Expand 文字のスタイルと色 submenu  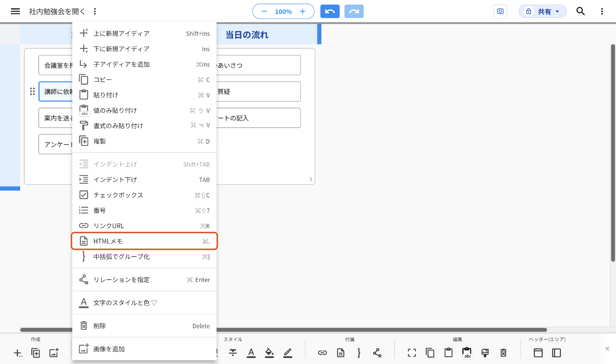[x=144, y=303]
